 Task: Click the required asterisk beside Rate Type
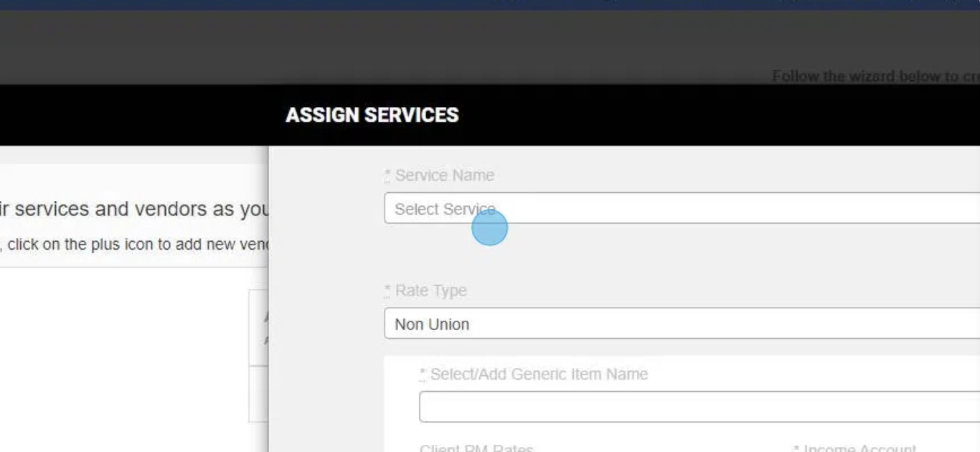(387, 290)
